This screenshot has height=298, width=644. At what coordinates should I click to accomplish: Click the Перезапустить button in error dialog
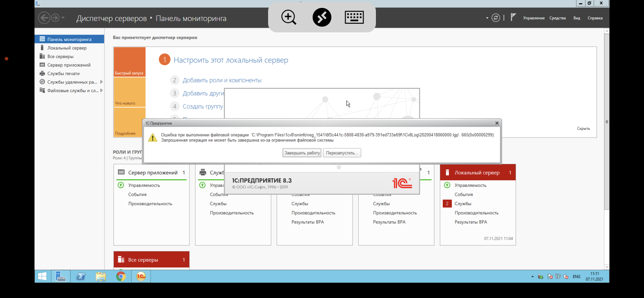click(342, 153)
